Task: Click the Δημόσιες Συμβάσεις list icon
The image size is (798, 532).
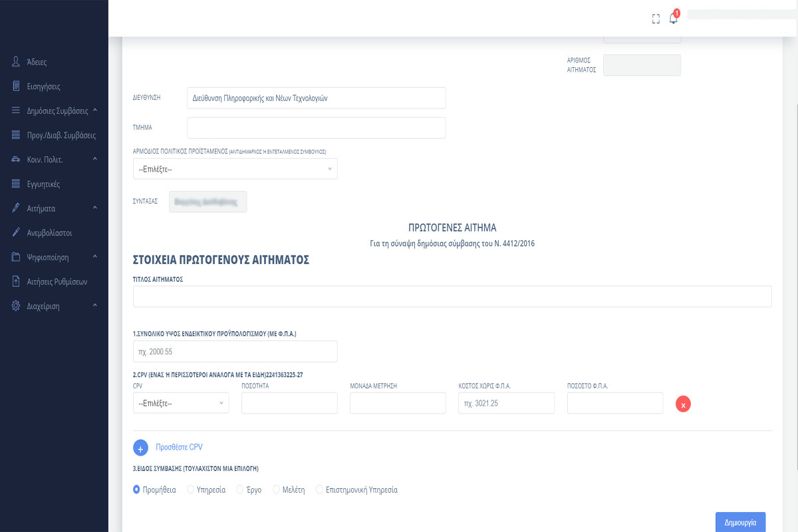Action: point(16,111)
